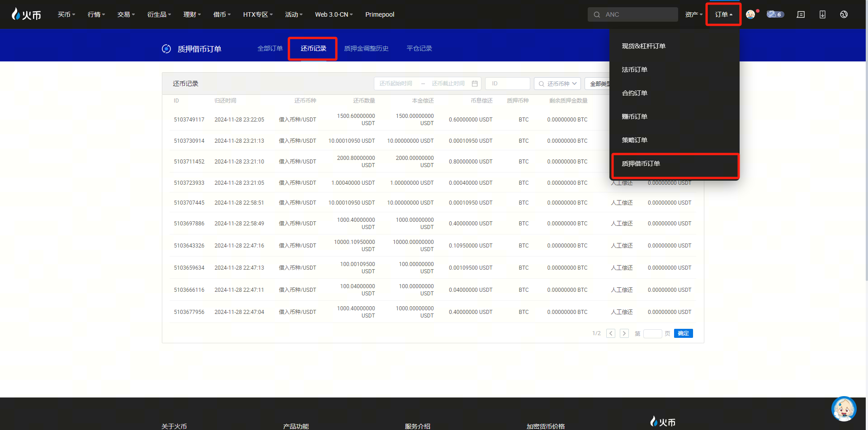Go to the previous page arrow

[611, 333]
